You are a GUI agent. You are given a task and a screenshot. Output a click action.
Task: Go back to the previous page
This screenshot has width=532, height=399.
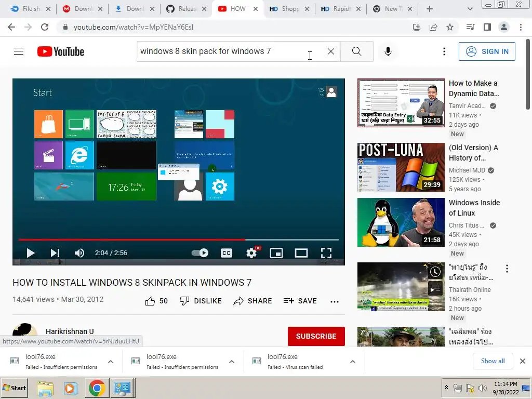pos(11,27)
